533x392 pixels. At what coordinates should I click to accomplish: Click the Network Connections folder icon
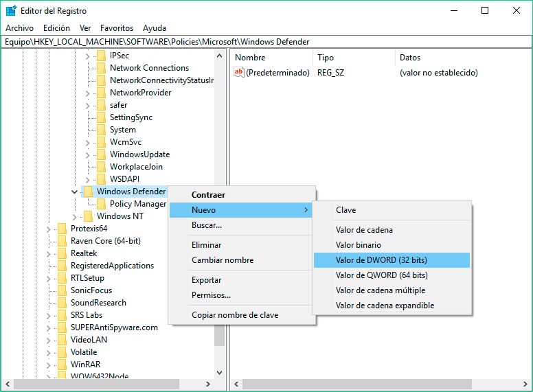pyautogui.click(x=101, y=68)
